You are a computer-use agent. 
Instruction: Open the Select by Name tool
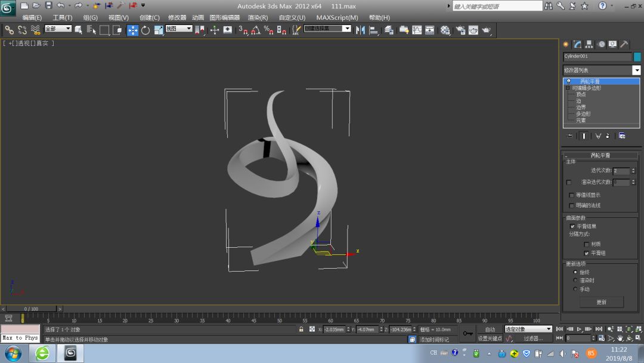(x=91, y=30)
